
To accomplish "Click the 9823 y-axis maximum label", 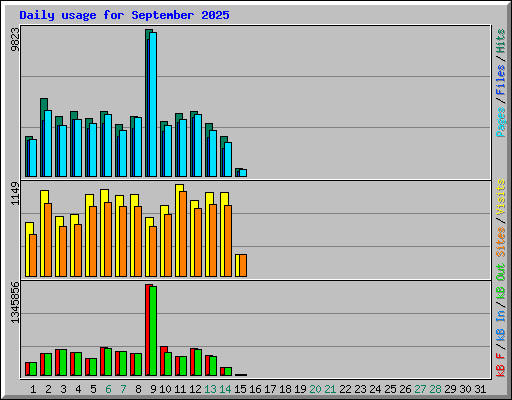I will pos(15,40).
